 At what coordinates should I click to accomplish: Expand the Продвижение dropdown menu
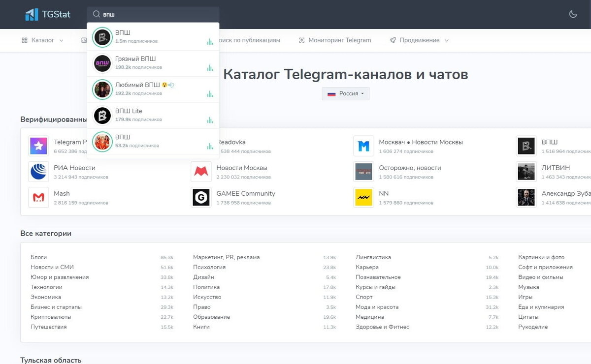pos(419,40)
